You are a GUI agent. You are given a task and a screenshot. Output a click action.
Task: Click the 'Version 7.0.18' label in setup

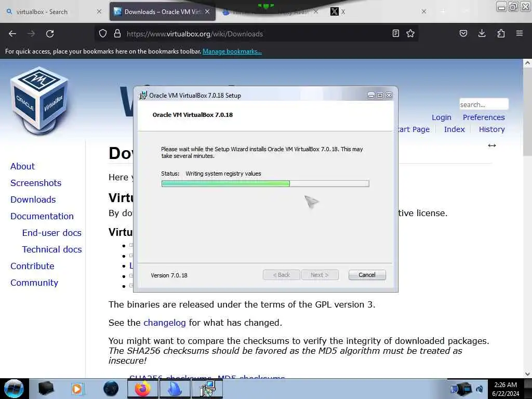click(169, 275)
